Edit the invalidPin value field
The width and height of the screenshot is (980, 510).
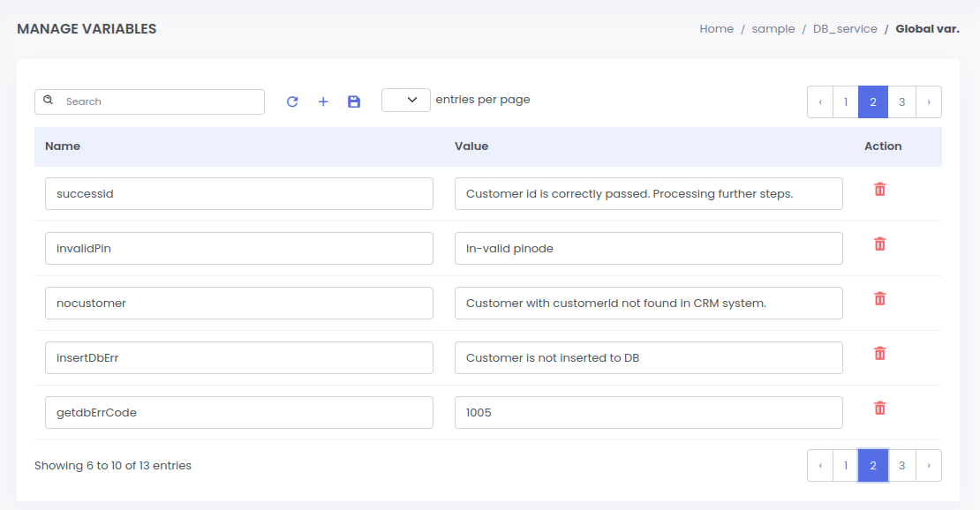(648, 249)
